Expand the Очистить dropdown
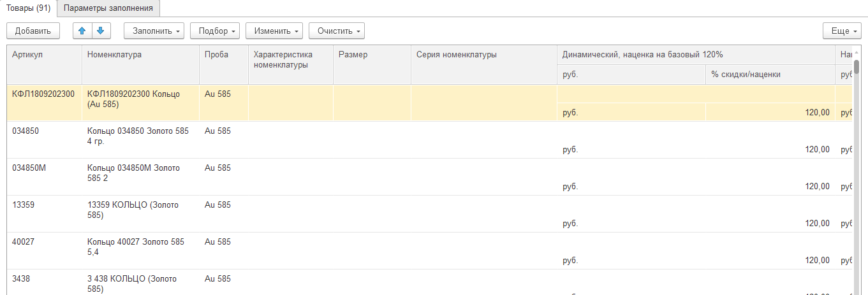Screen dimensions: 868x295 tap(337, 31)
